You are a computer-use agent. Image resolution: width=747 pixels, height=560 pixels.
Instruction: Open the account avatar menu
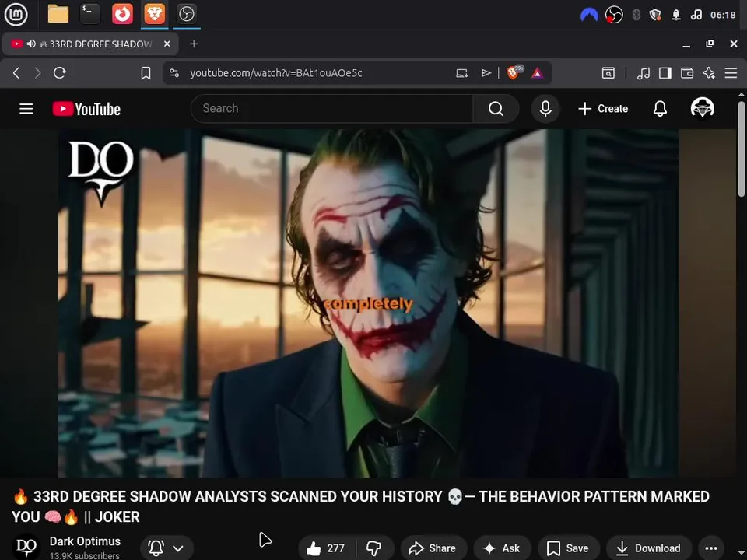[702, 108]
